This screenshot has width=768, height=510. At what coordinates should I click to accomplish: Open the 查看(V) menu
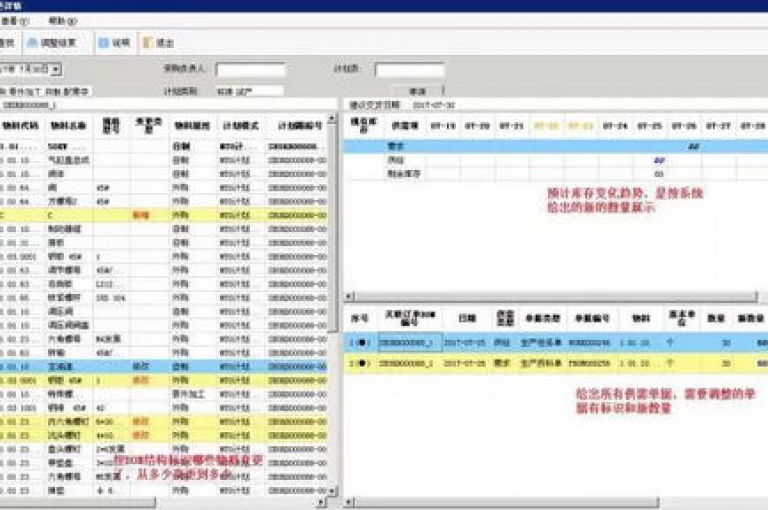point(15,21)
